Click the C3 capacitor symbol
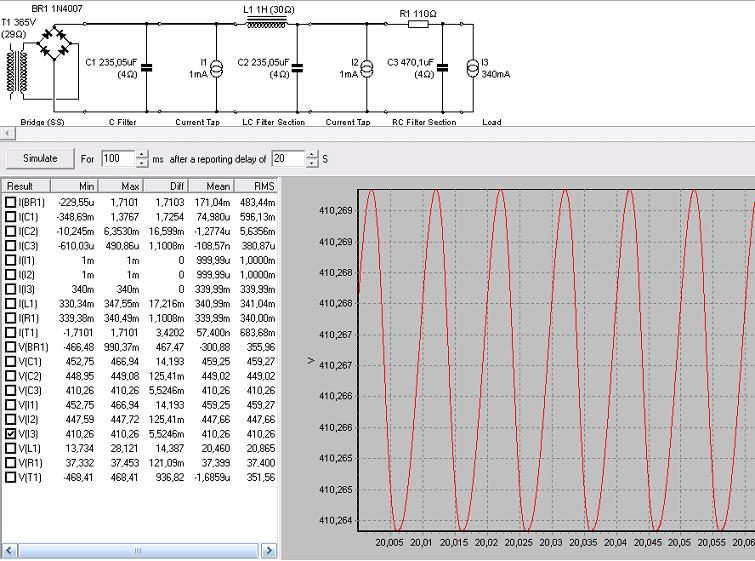Image resolution: width=755 pixels, height=561 pixels. pyautogui.click(x=441, y=68)
